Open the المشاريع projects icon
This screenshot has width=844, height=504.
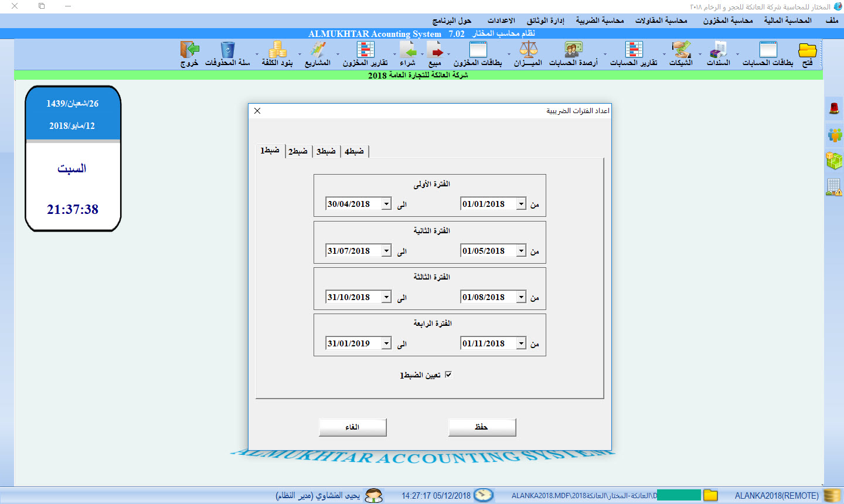tap(318, 50)
